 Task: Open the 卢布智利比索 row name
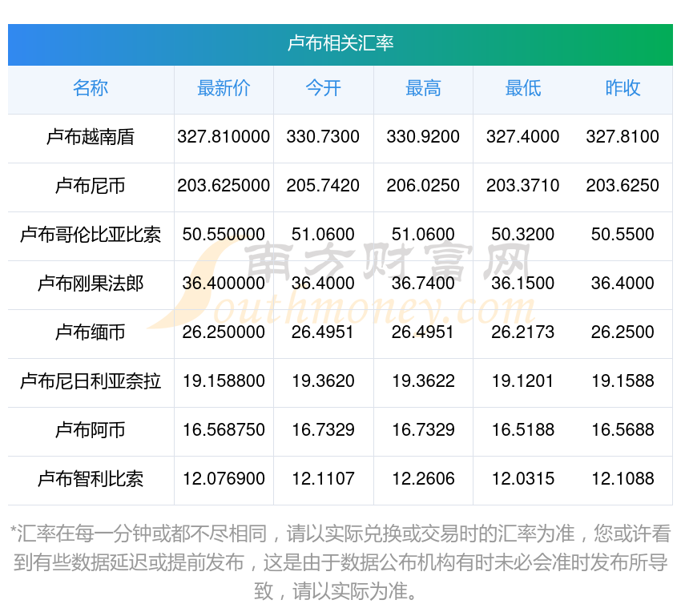tap(91, 479)
